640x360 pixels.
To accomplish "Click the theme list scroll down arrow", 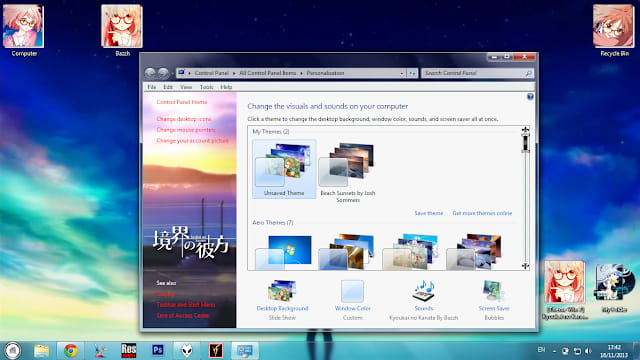I will tap(525, 266).
